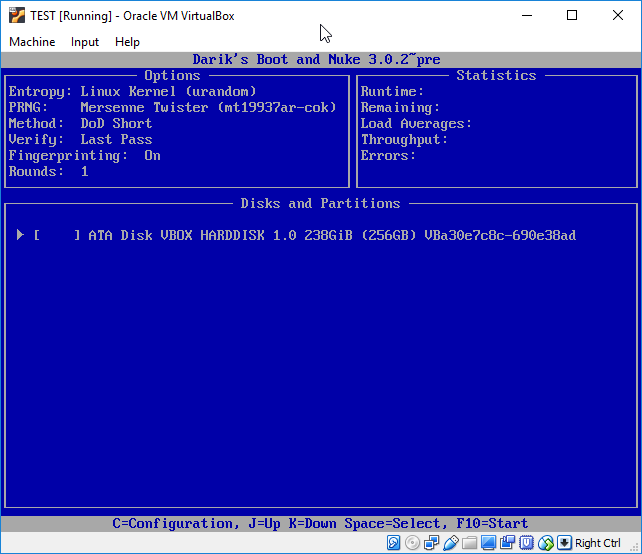Open the Machine menu
This screenshot has width=642, height=554.
click(x=32, y=42)
